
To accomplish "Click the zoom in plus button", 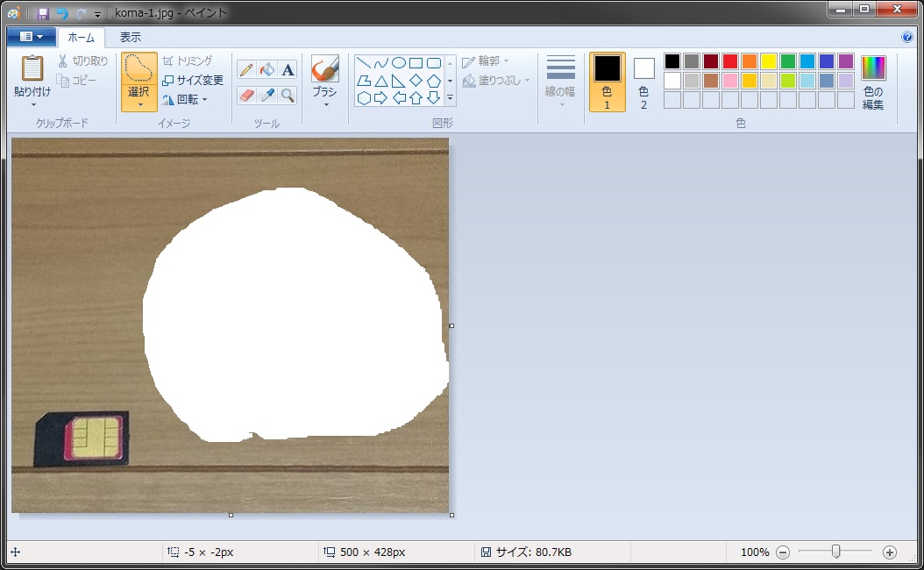I will point(890,552).
